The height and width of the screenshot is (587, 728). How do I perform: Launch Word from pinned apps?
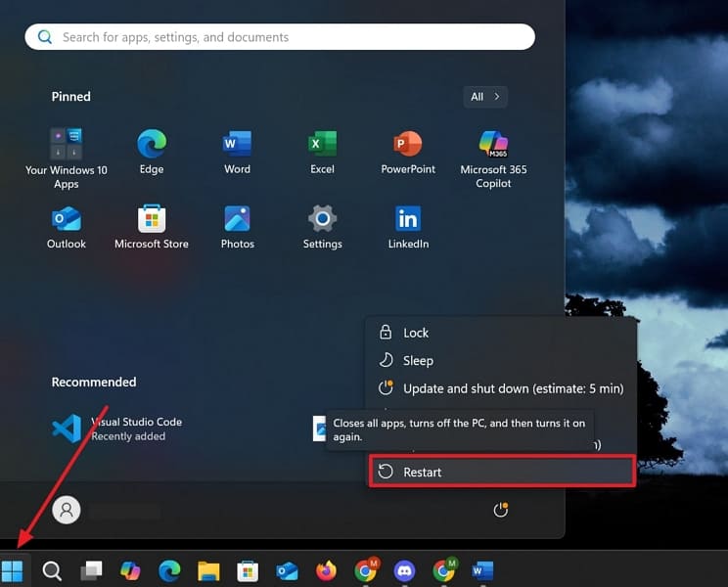click(x=237, y=152)
